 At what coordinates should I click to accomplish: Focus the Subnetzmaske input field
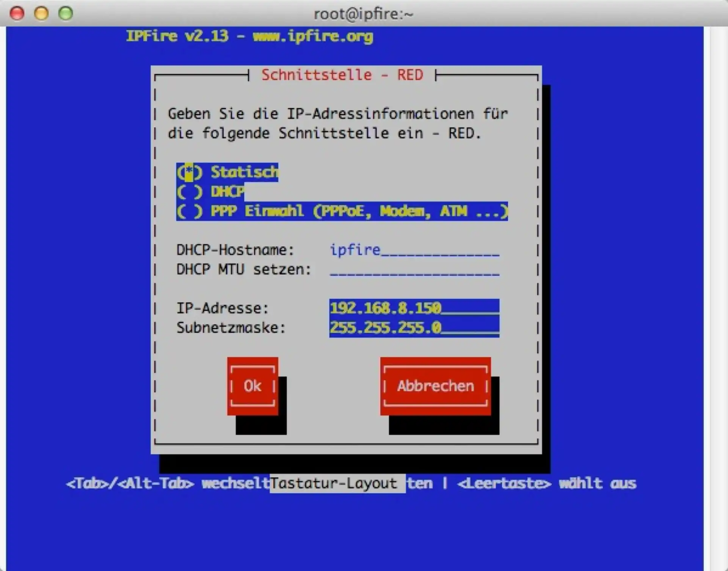point(414,328)
